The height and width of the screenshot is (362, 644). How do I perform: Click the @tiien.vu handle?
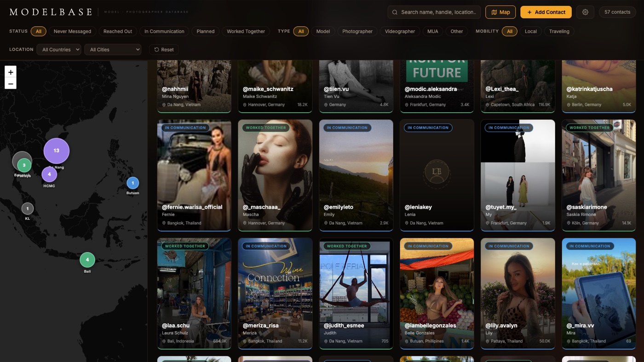click(x=336, y=89)
